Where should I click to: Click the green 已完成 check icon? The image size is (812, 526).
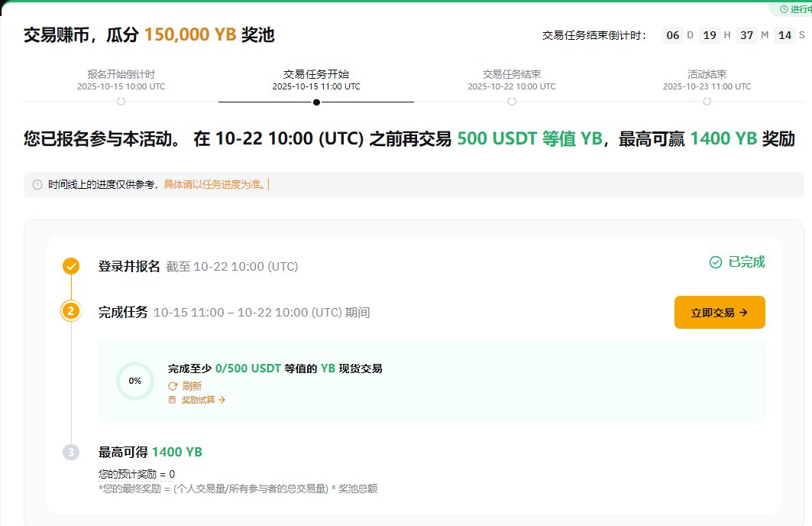coord(716,262)
